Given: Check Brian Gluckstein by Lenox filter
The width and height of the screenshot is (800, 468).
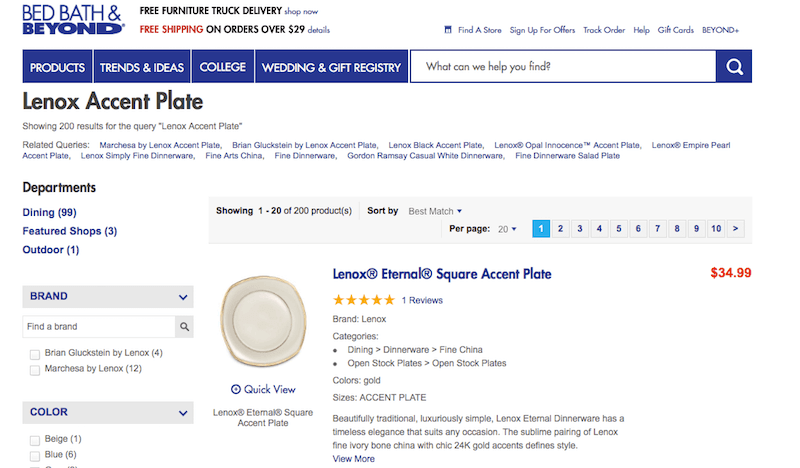Looking at the screenshot, I should pyautogui.click(x=35, y=354).
